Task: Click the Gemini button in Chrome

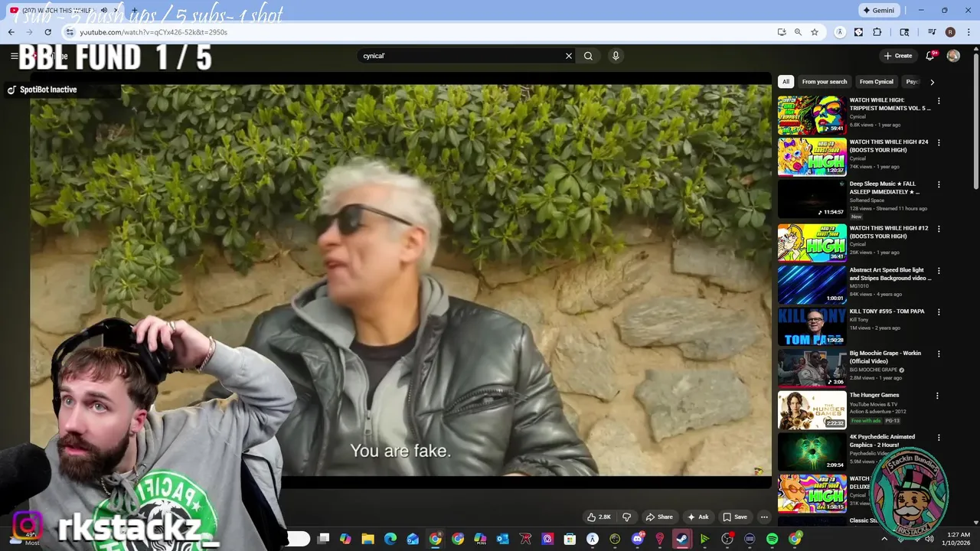Action: (879, 11)
